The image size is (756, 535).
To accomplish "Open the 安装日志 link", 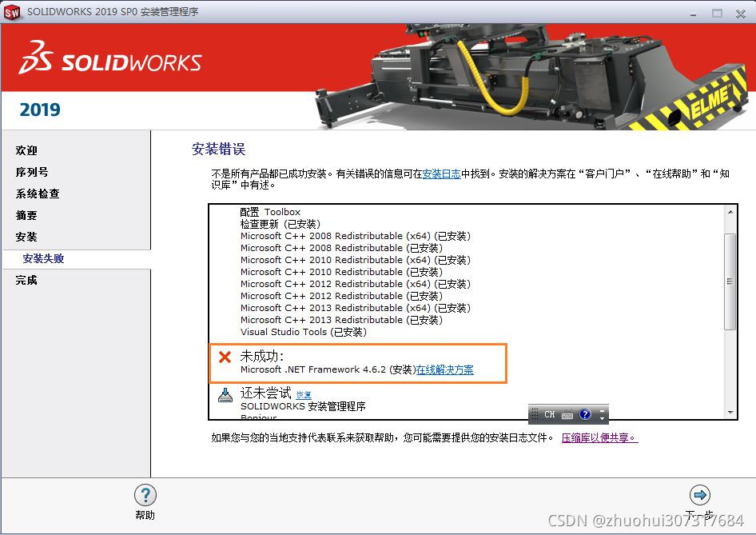I will point(442,174).
